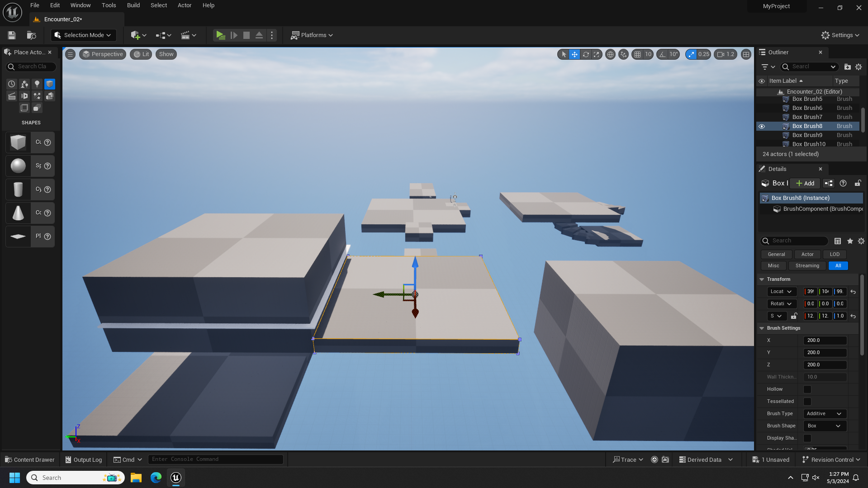Image resolution: width=868 pixels, height=488 pixels.
Task: Pick the Cube shape thumbnail
Action: click(18, 142)
